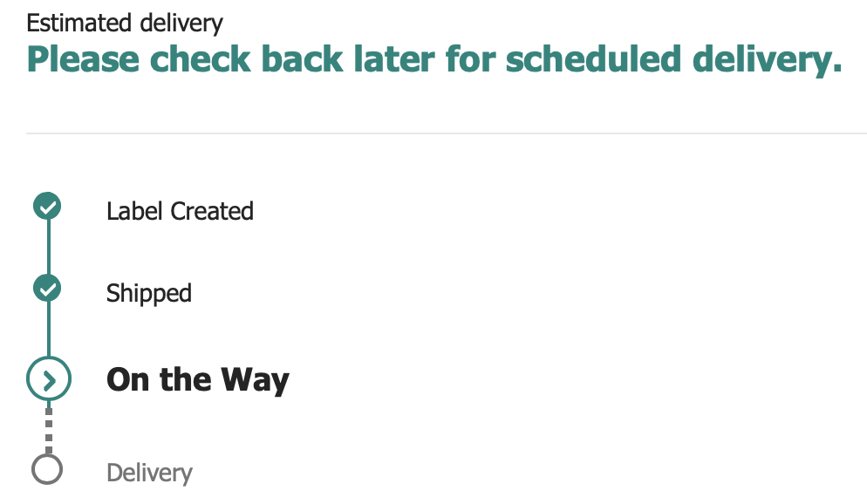Click the dotted line leading to Delivery
The image size is (867, 504).
(49, 428)
